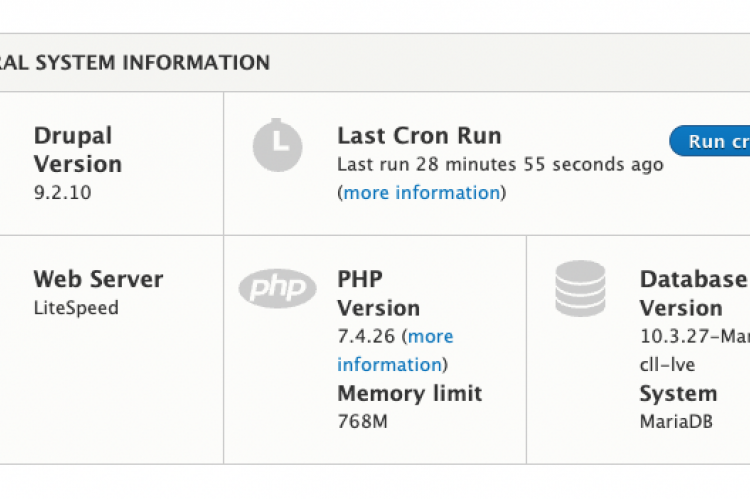Click the Last Cron Run clock icon
This screenshot has height=499, width=750.
pyautogui.click(x=277, y=145)
